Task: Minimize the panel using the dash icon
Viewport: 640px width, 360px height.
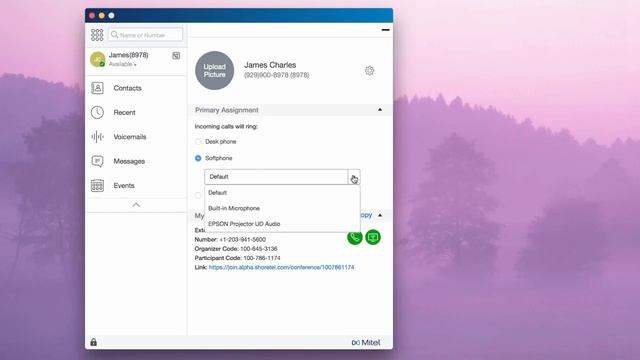Action: click(385, 30)
